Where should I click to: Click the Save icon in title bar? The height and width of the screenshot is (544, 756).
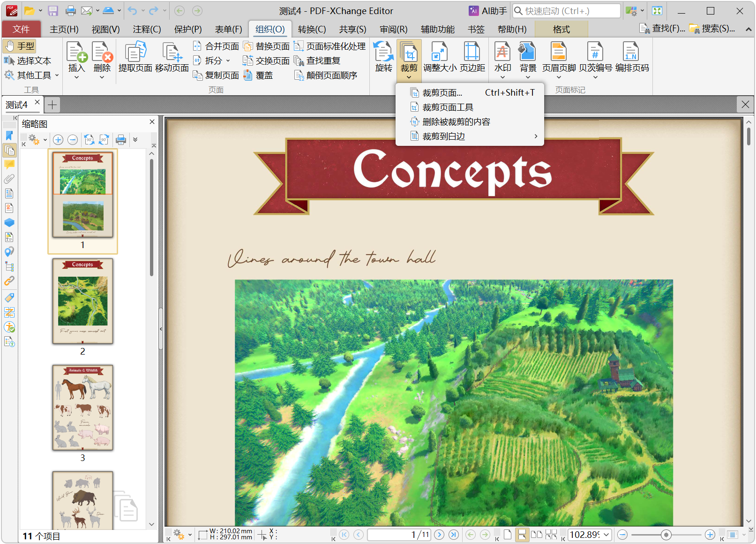(x=53, y=11)
